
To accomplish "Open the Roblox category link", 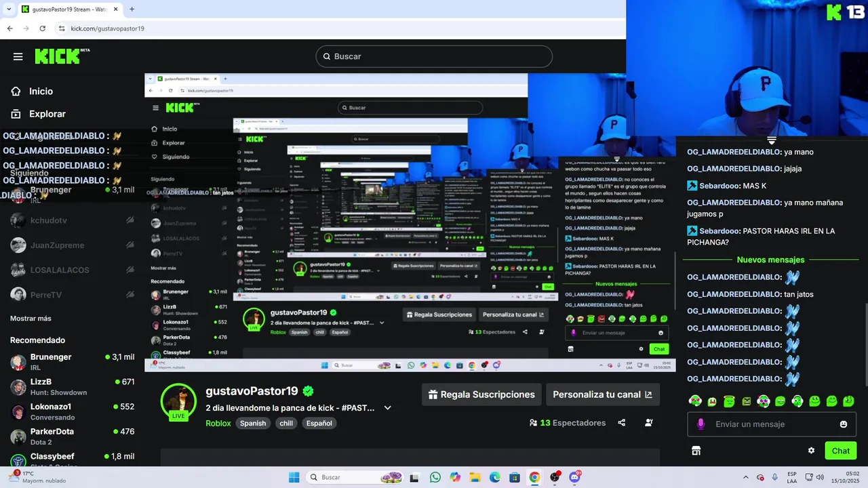I will (218, 423).
